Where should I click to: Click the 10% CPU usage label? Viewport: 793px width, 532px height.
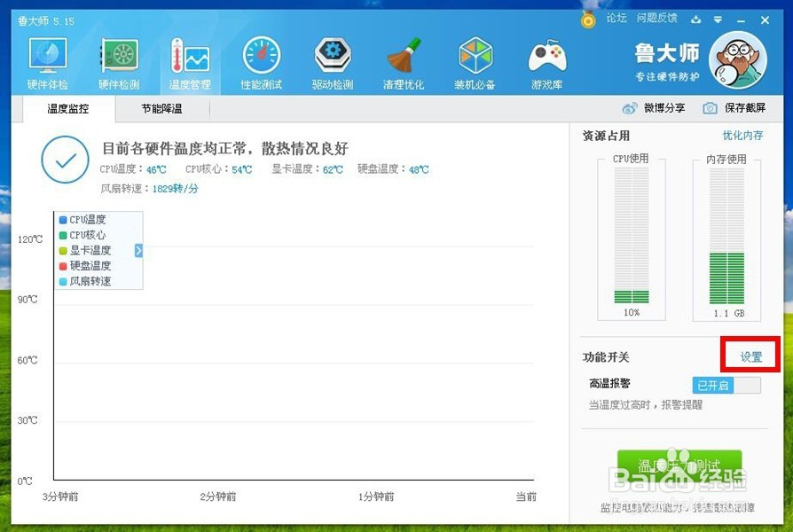[632, 312]
